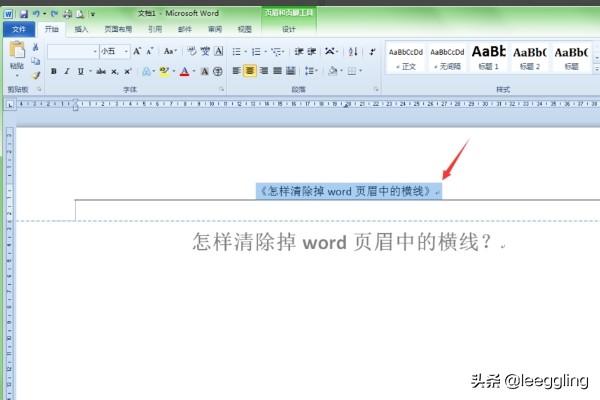Apply the 标题 2 heading style
This screenshot has width=600, height=400.
530,58
